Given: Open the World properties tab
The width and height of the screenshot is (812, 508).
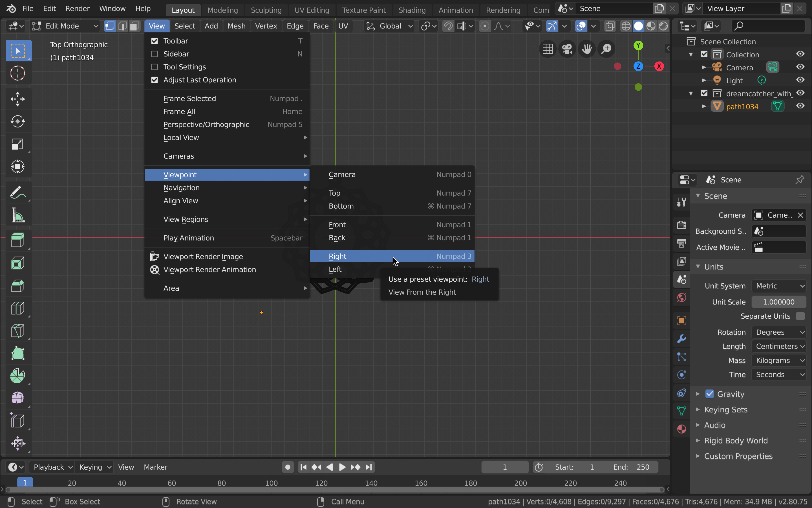Looking at the screenshot, I should tap(681, 297).
